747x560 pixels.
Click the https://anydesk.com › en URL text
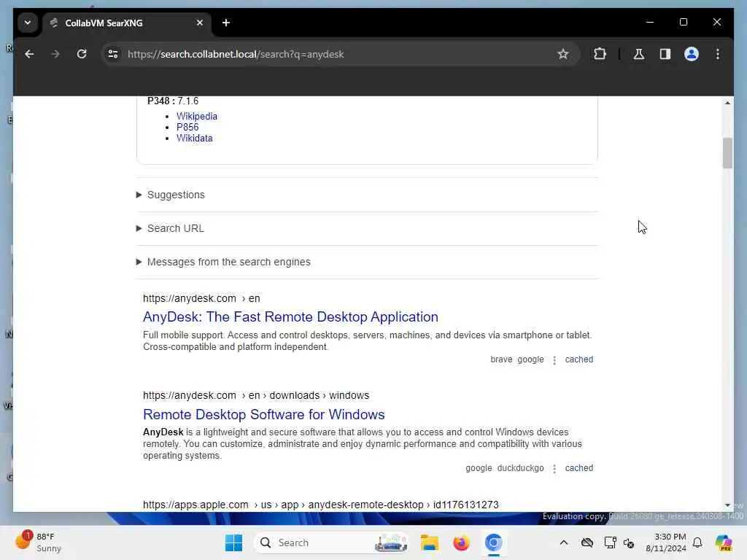201,298
